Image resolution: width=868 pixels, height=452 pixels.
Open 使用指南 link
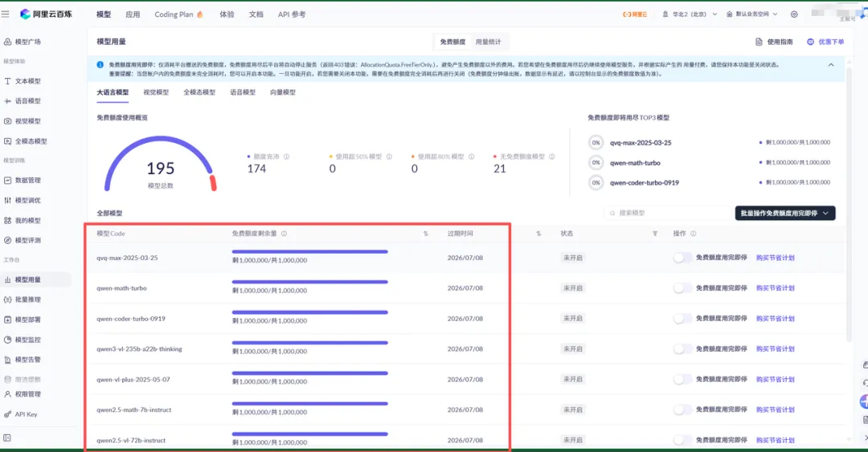click(774, 42)
